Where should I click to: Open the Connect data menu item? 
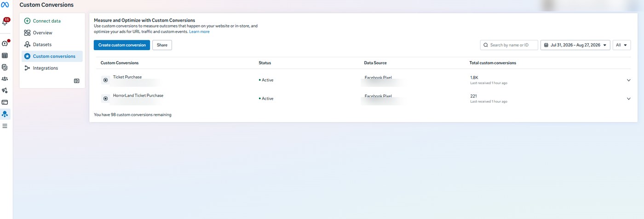[x=52, y=21]
